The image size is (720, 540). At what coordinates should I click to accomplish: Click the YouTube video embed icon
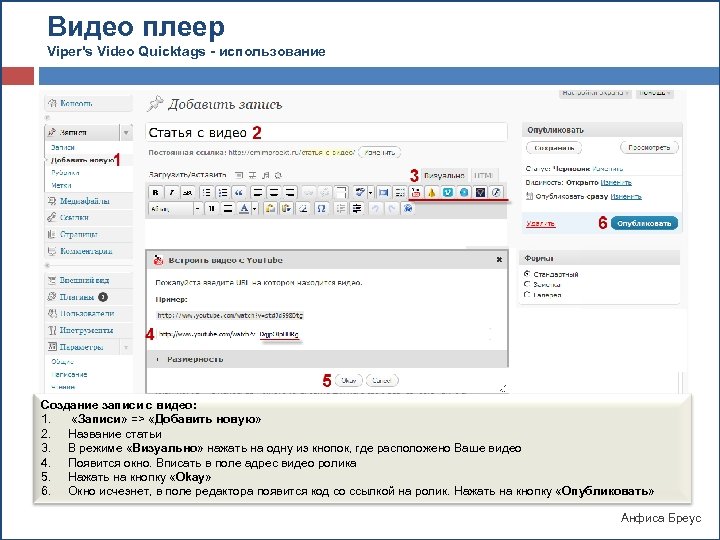[x=416, y=192]
